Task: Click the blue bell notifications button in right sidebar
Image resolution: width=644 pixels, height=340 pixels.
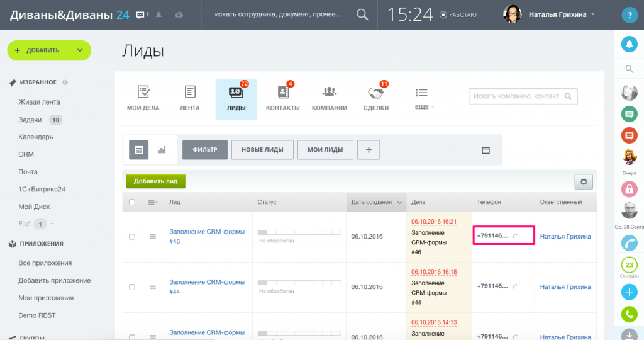Action: click(x=629, y=44)
